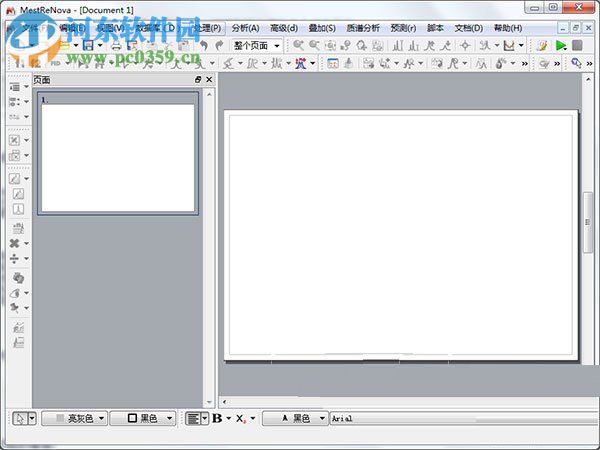
Task: Click the Arial font name field
Action: 463,418
